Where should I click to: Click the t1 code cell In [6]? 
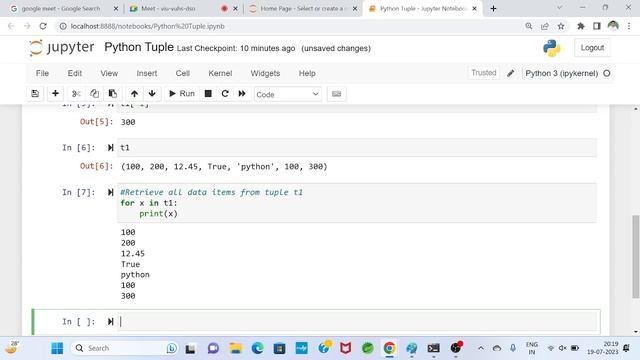coord(357,148)
